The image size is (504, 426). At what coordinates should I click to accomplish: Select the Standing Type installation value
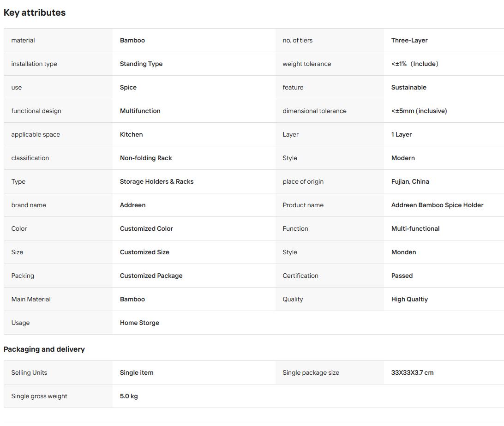[x=141, y=64]
